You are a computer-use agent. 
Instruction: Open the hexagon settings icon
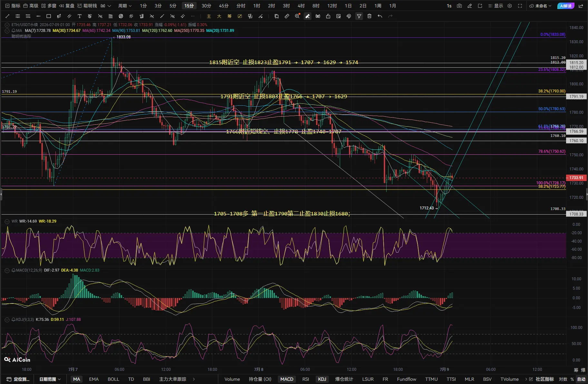[x=510, y=6]
